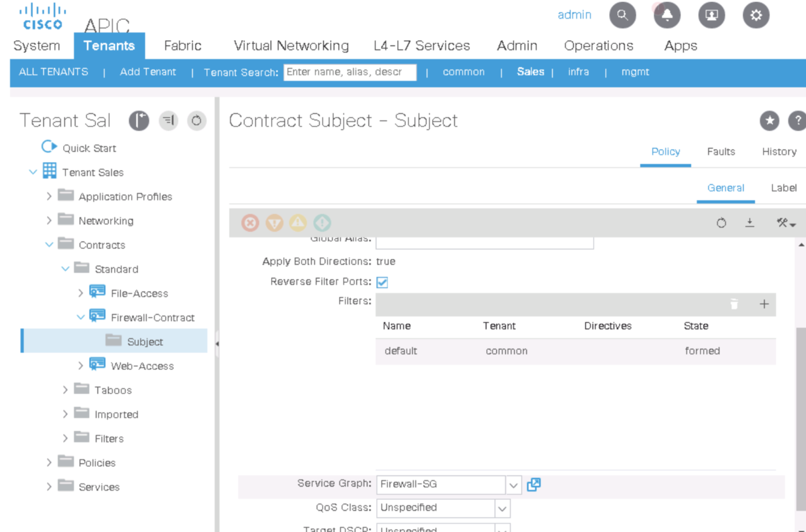Switch to the Faults tab
Screen dimensions: 806x532
coord(720,152)
